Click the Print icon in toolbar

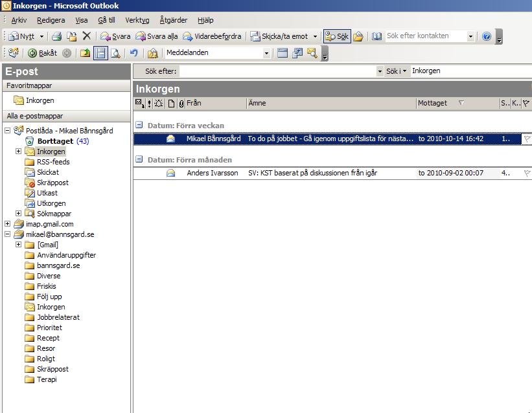tap(56, 36)
